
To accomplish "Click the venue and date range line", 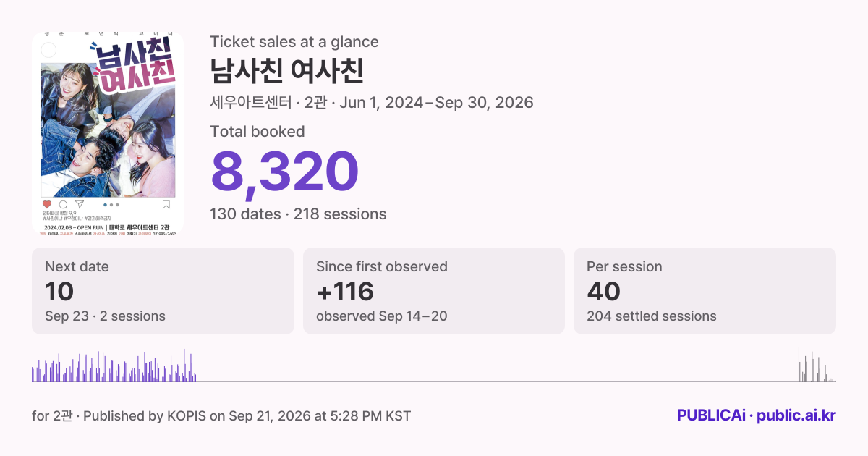I will (372, 103).
